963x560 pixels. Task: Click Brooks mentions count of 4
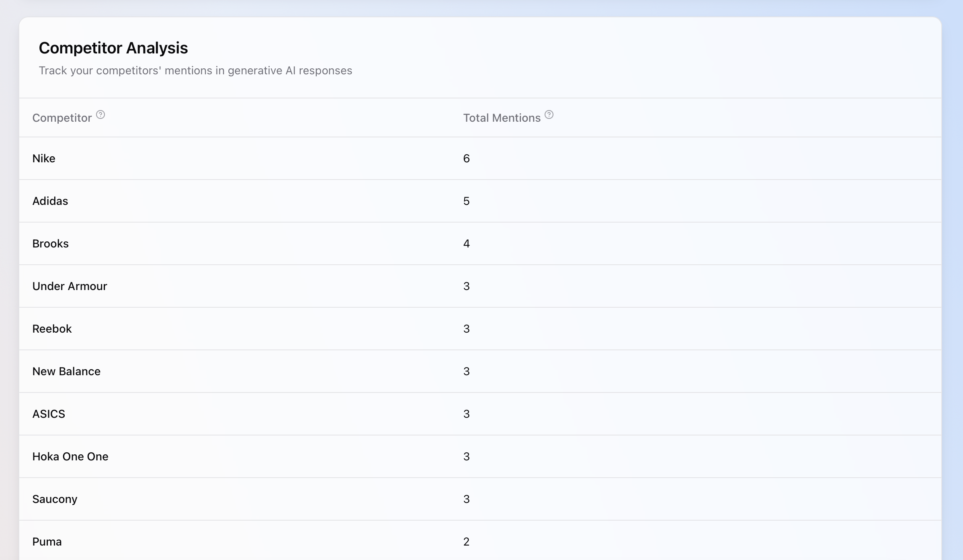(x=466, y=244)
